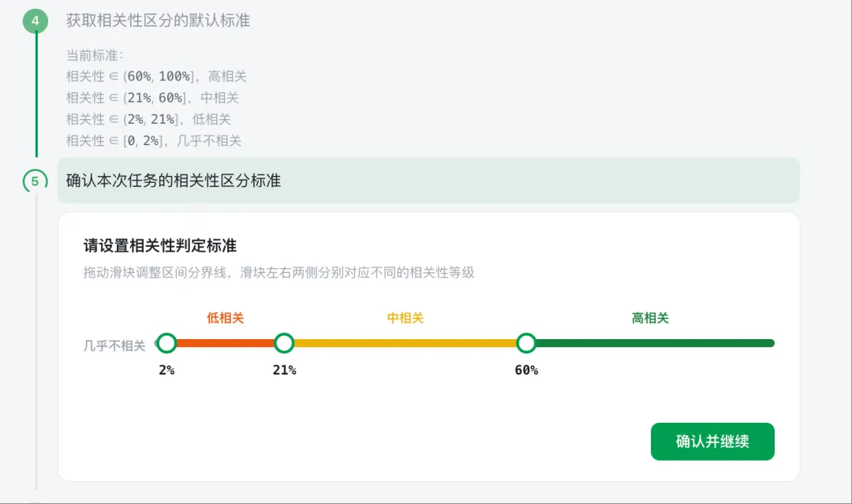Click the 几乎不相关 label beside the slider
Screen dimensions: 852x504
114,345
